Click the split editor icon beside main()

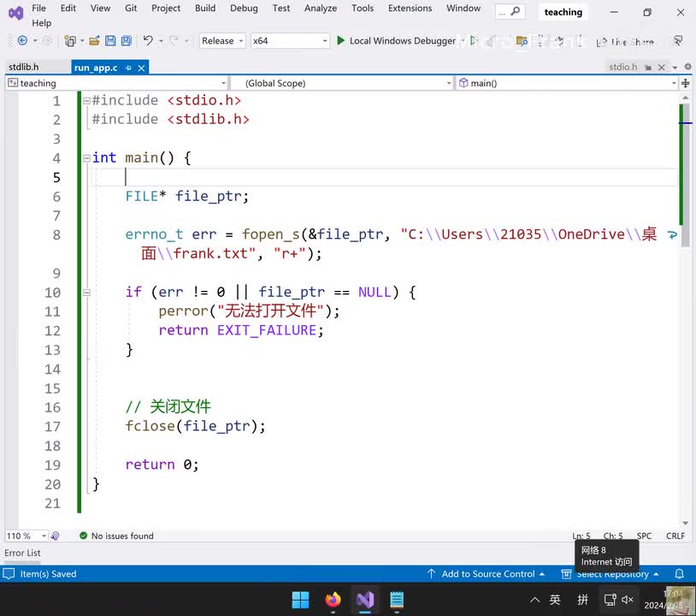coord(686,83)
